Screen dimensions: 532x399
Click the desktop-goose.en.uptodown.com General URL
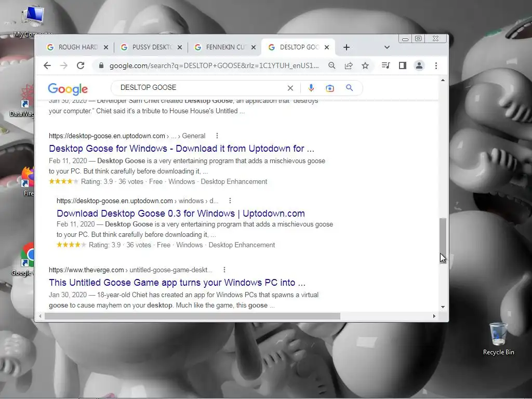click(x=127, y=136)
